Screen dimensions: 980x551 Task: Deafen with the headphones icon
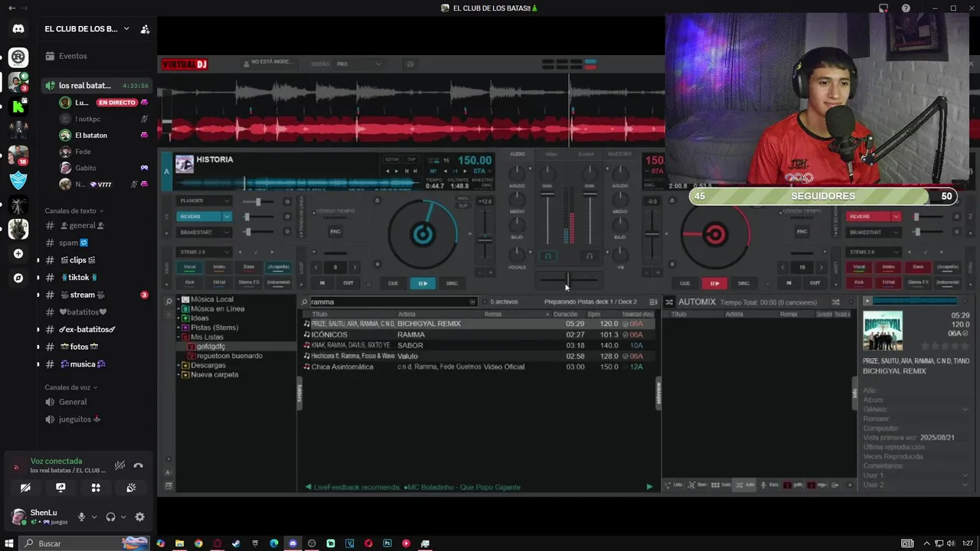pyautogui.click(x=110, y=517)
